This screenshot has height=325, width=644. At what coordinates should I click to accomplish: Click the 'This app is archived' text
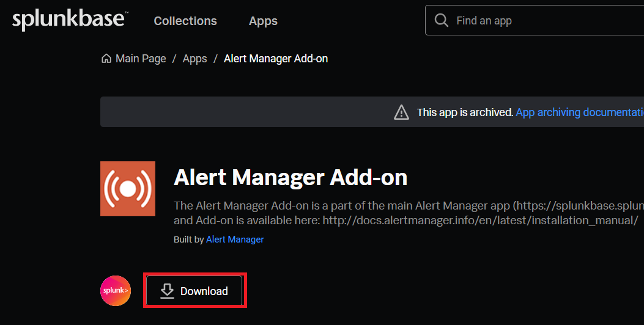pyautogui.click(x=464, y=112)
